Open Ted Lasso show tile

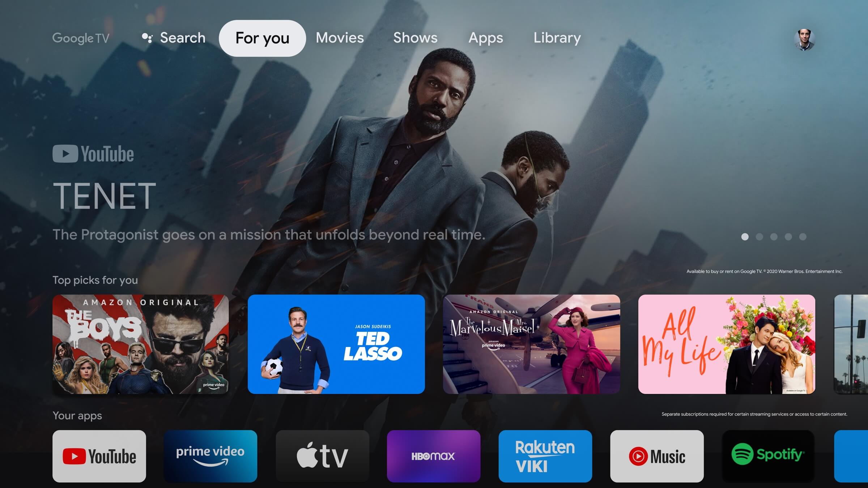(x=336, y=344)
